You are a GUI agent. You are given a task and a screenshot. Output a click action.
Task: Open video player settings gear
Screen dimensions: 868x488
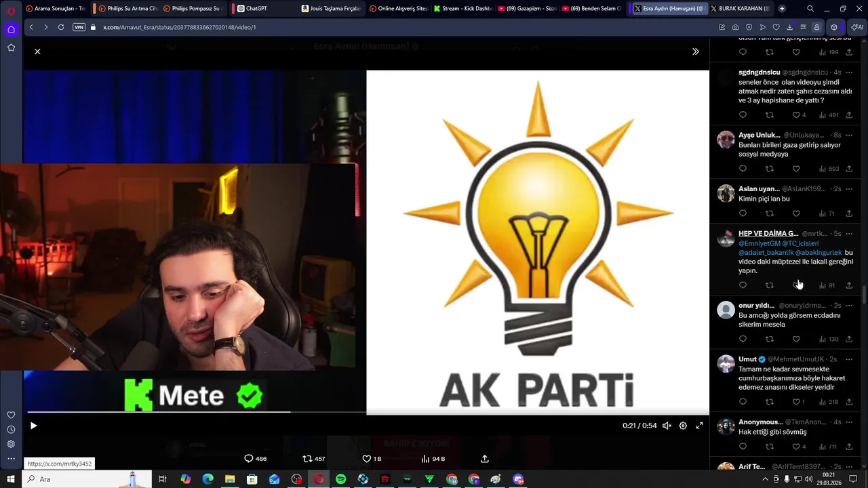pos(683,426)
